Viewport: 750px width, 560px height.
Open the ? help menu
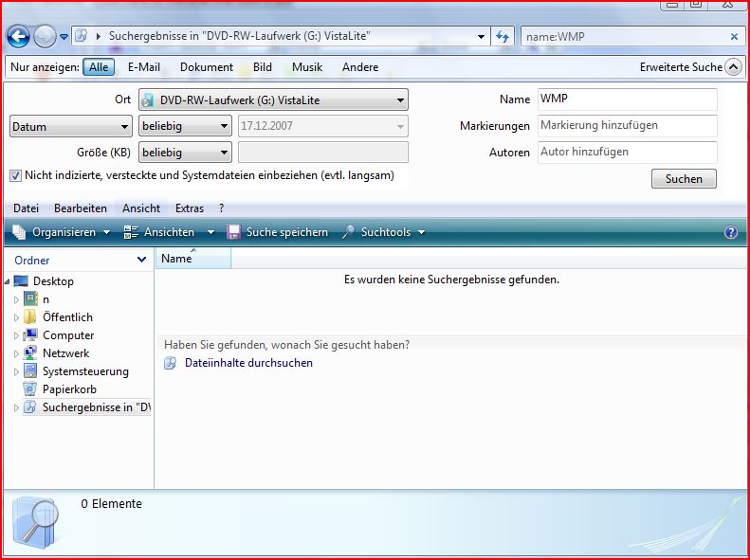(221, 208)
